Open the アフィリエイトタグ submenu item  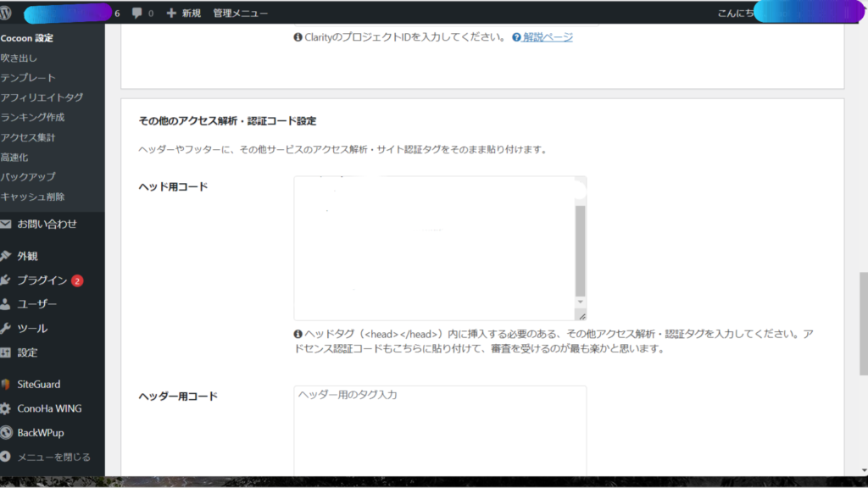tap(42, 97)
